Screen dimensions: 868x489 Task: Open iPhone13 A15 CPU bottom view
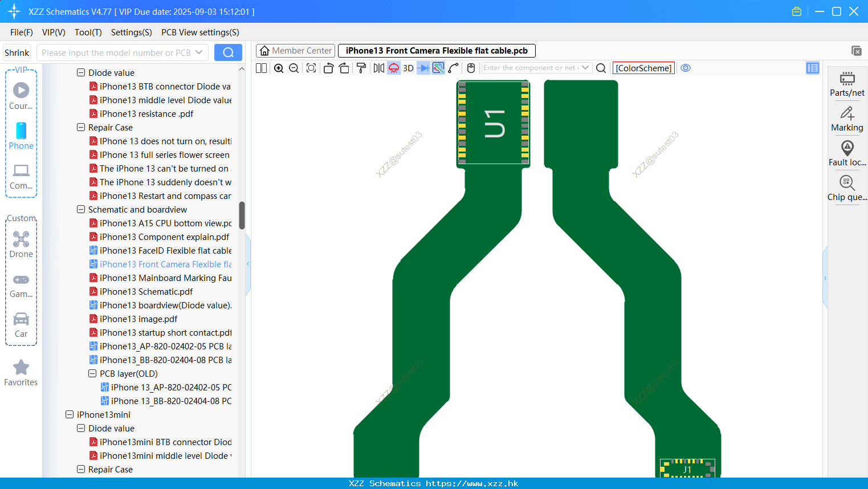pyautogui.click(x=161, y=223)
